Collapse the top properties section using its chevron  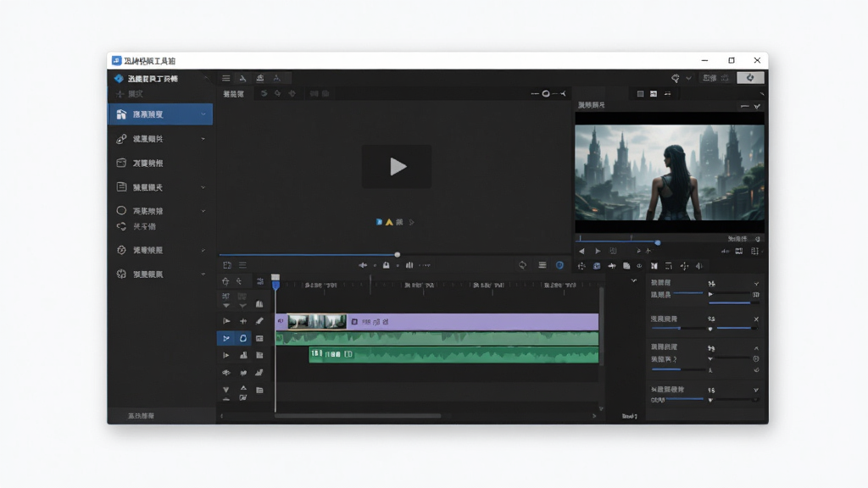[x=756, y=284]
